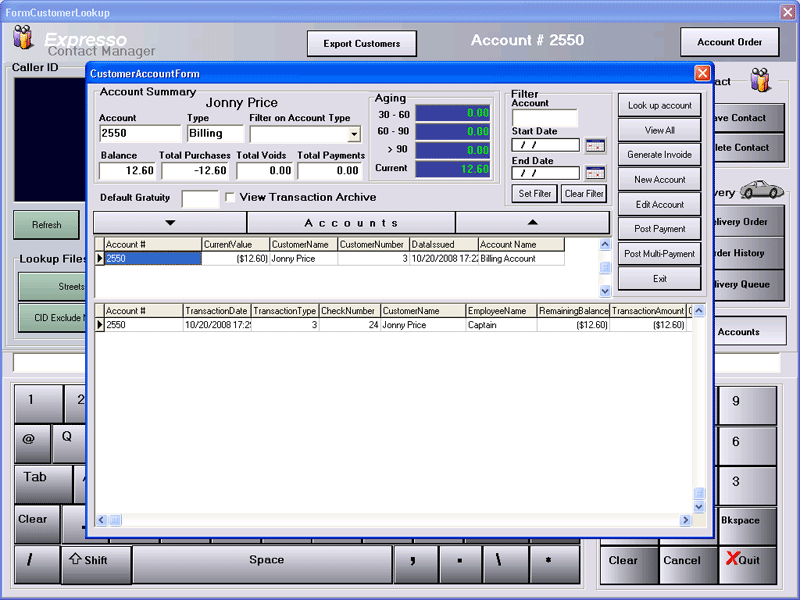Click the down-arrow accounts navigation button
The height and width of the screenshot is (600, 800).
(170, 222)
